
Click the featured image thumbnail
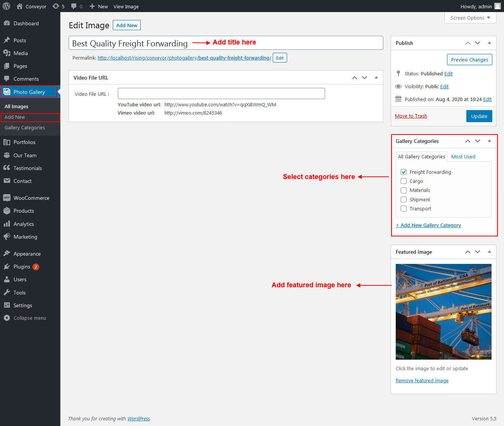[x=443, y=311]
